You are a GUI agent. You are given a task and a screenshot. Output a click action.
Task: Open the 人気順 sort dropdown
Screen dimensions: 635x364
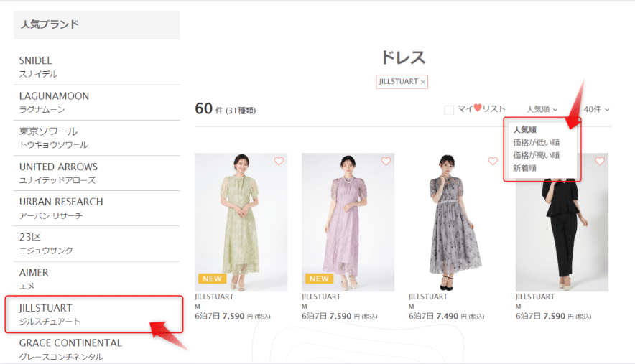click(x=542, y=109)
